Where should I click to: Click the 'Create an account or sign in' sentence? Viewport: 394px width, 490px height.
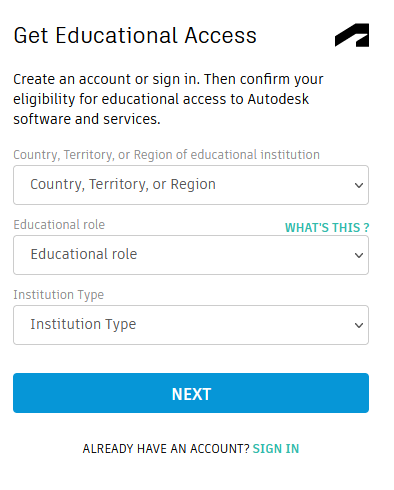click(x=107, y=79)
